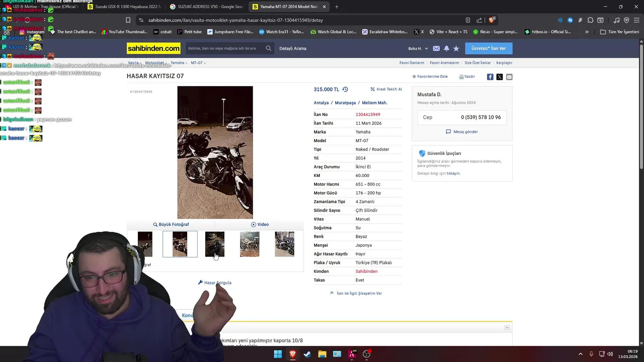Switch to UZI & Motive Trap House tab
Image resolution: width=644 pixels, height=362 pixels.
[43, 7]
